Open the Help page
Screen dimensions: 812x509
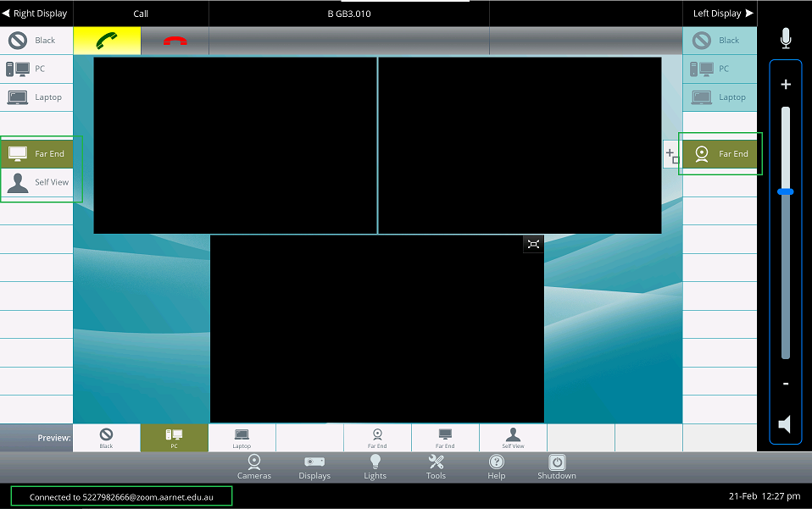click(x=497, y=466)
